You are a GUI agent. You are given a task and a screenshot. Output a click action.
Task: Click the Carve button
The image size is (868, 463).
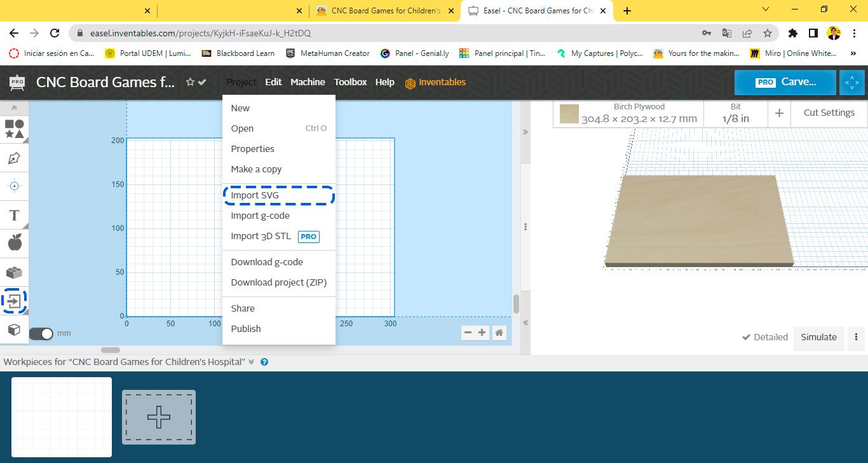785,81
